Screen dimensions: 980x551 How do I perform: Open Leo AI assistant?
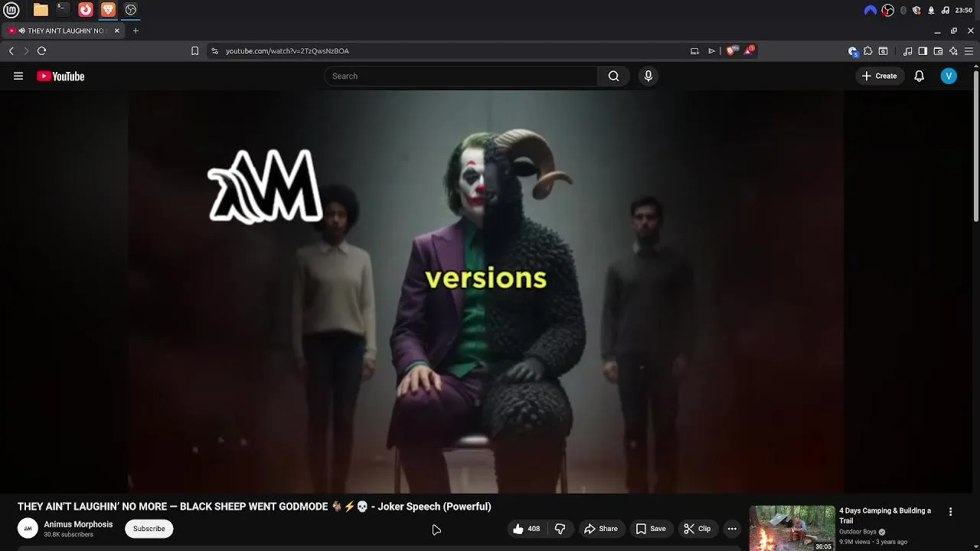coord(953,51)
